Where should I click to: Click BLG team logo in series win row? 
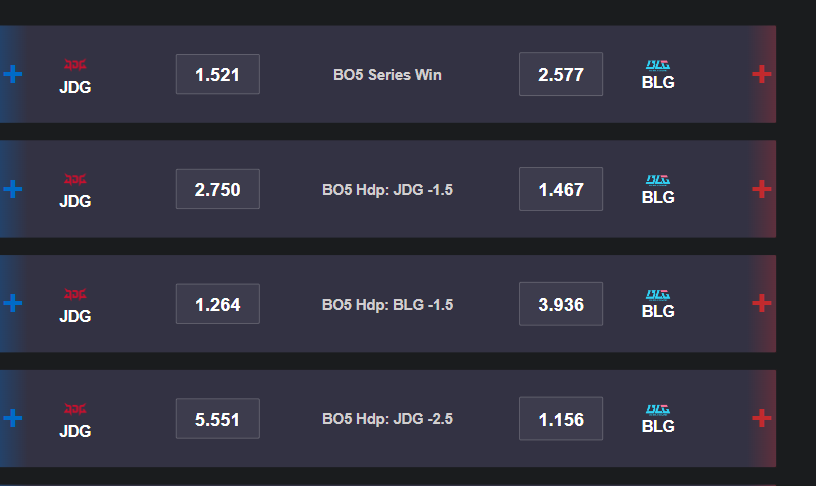[x=658, y=65]
